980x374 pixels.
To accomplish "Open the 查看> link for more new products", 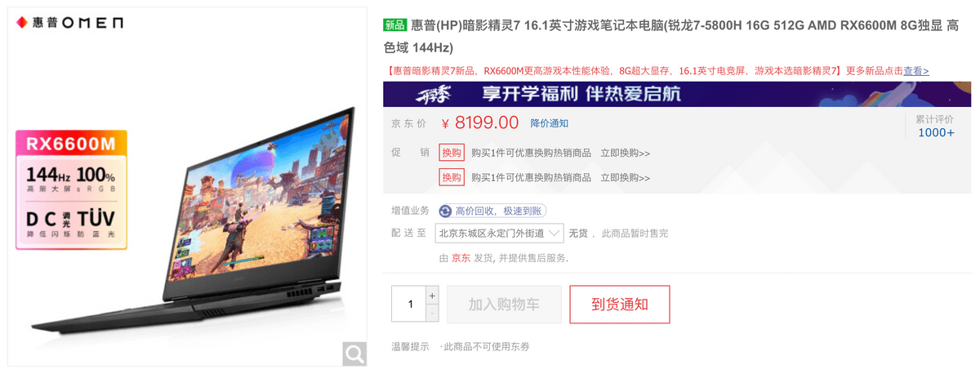I will (x=915, y=71).
